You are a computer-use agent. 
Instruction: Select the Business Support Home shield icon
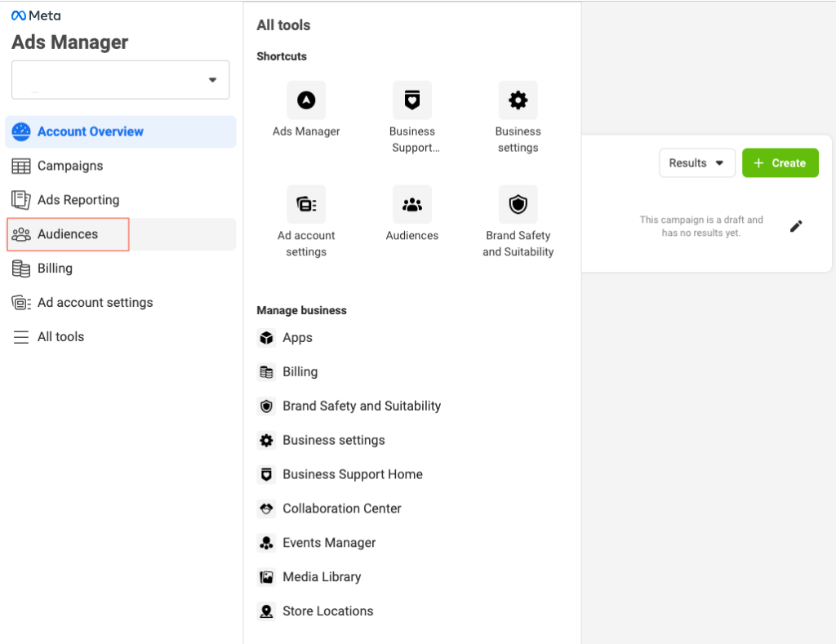point(412,100)
